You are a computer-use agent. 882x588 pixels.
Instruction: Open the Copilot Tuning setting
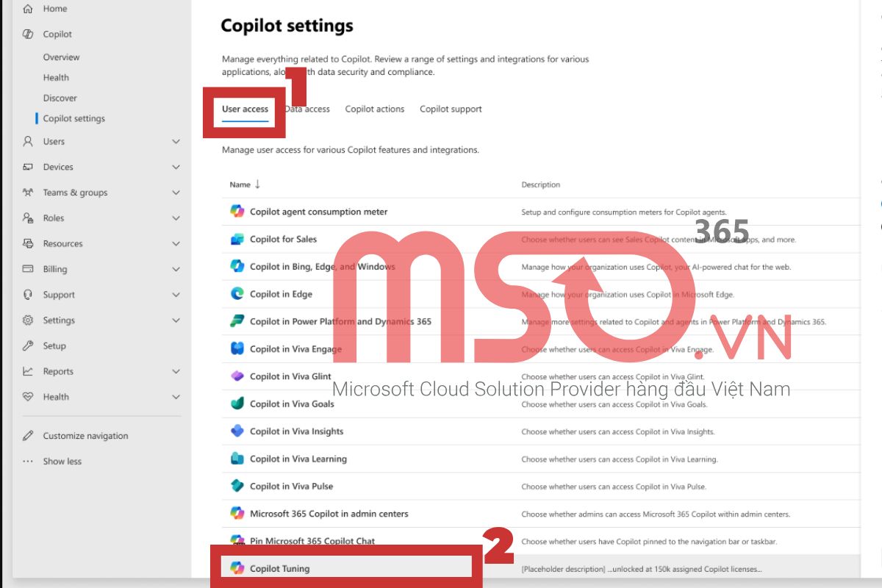point(279,568)
